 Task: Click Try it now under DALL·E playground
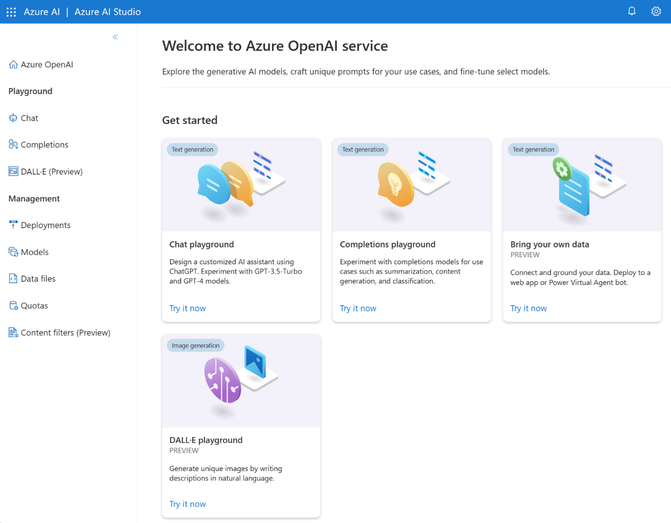point(187,504)
